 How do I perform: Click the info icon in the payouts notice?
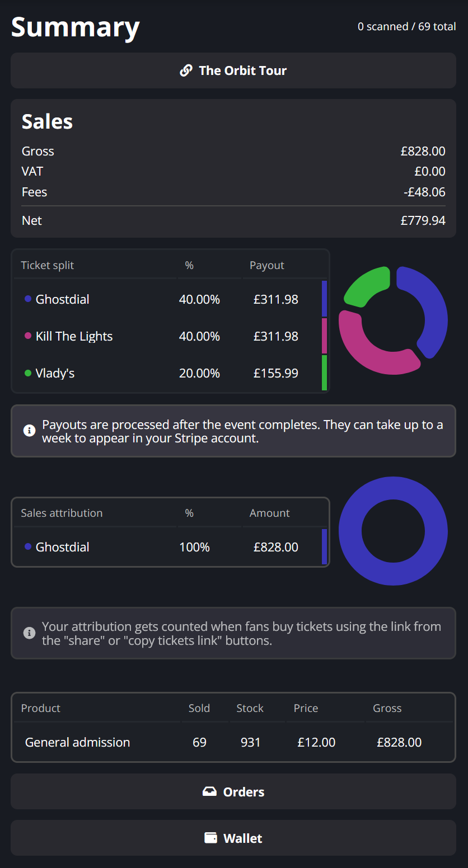pyautogui.click(x=29, y=431)
